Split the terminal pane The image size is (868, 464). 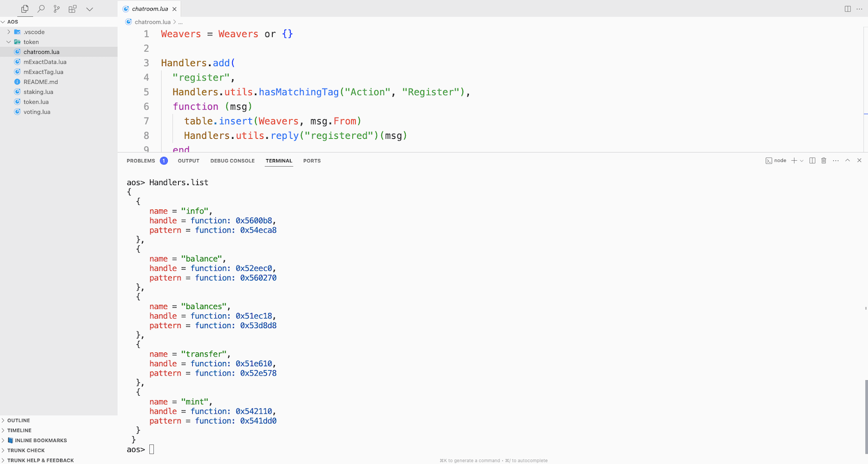coord(812,160)
